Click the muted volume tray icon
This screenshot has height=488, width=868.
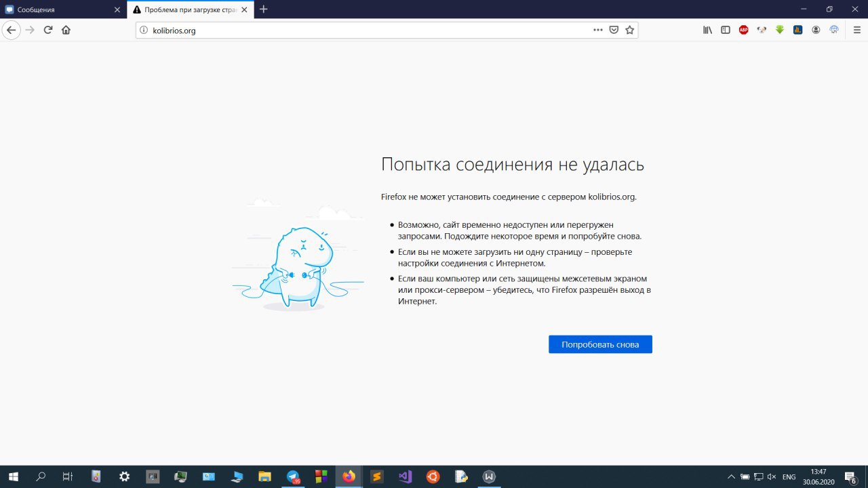point(772,476)
